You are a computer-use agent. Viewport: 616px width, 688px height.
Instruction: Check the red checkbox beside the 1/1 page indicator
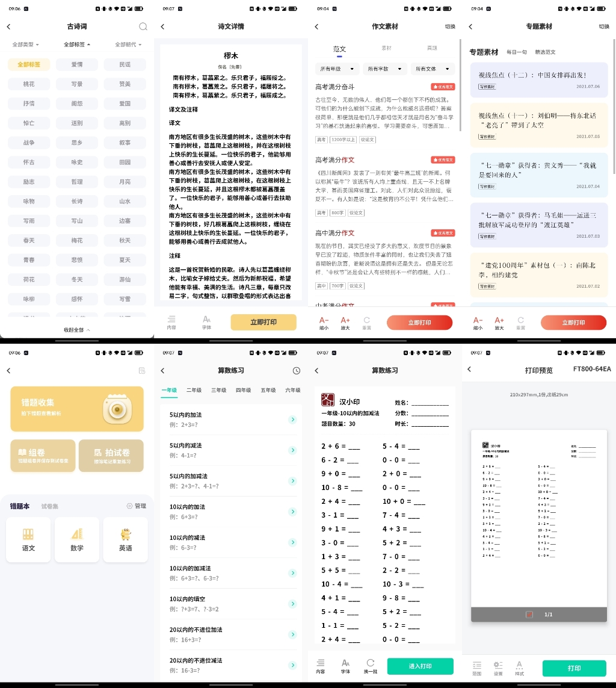(529, 615)
